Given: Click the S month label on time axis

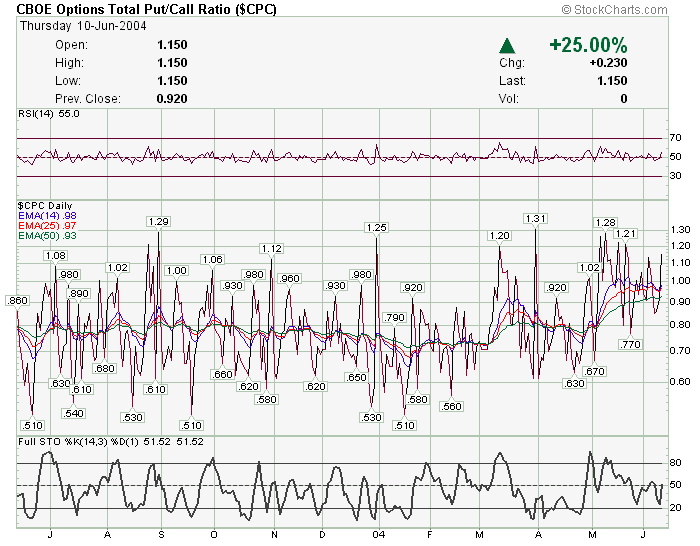Looking at the screenshot, I should [x=162, y=534].
